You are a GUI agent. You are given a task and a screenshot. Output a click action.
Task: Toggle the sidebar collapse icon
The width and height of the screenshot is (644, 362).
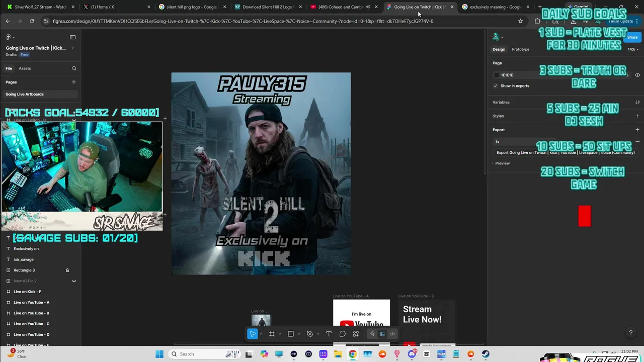(72, 37)
